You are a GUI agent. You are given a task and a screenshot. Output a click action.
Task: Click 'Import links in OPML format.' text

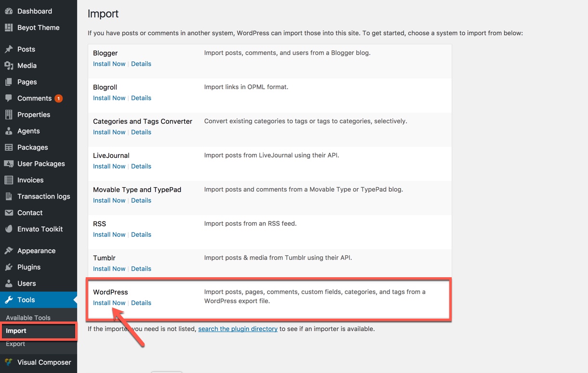pyautogui.click(x=246, y=87)
